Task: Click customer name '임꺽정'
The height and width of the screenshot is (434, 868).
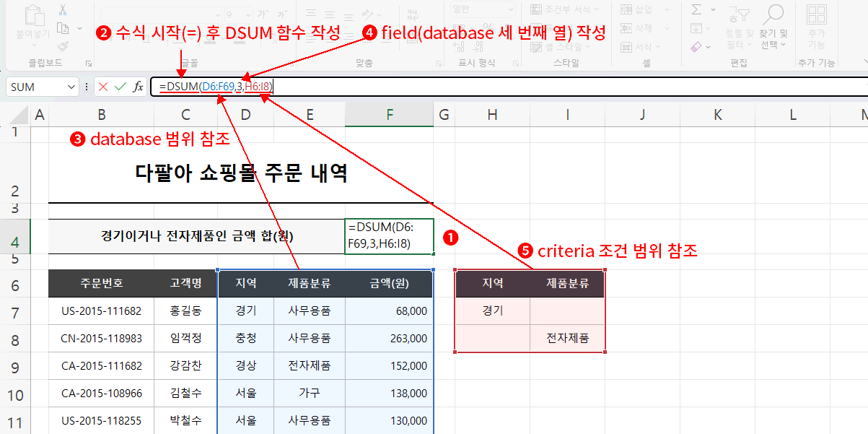Action: tap(185, 339)
